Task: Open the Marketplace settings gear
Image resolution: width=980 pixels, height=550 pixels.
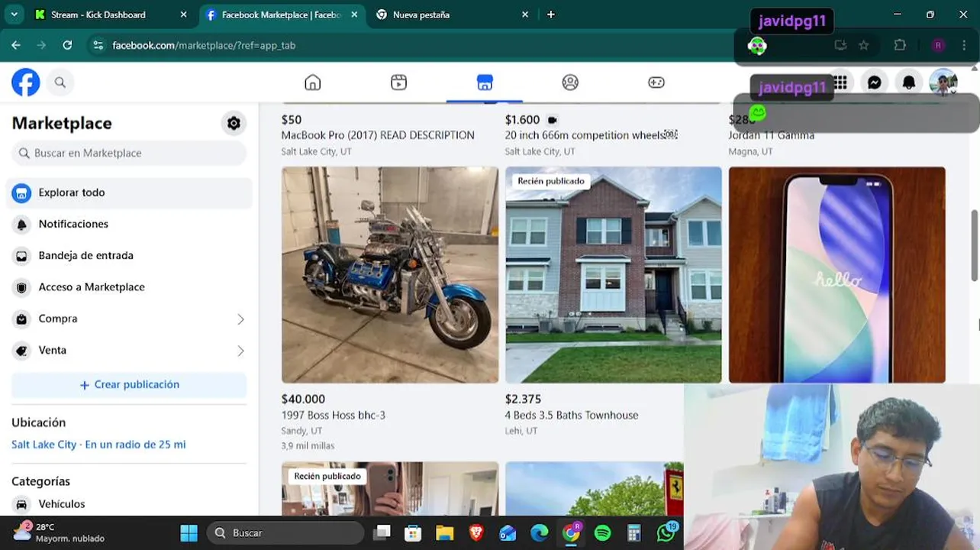Action: click(234, 123)
